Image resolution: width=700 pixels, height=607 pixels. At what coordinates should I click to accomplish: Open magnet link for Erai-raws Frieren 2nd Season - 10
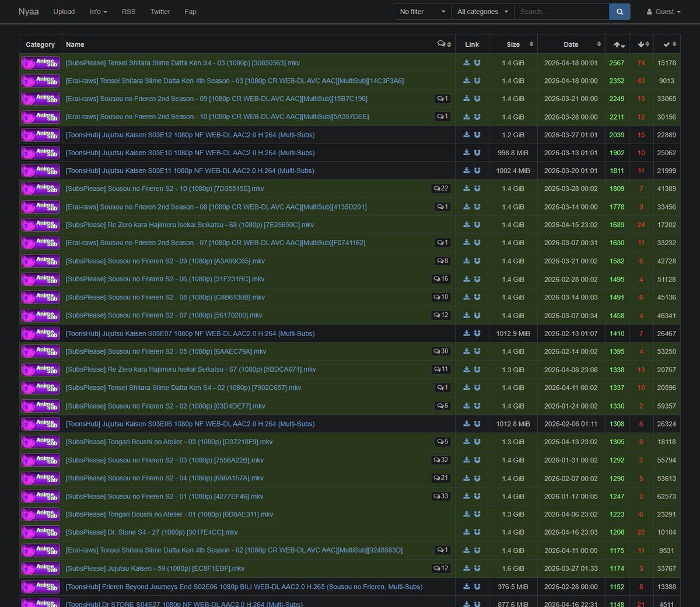pyautogui.click(x=477, y=117)
